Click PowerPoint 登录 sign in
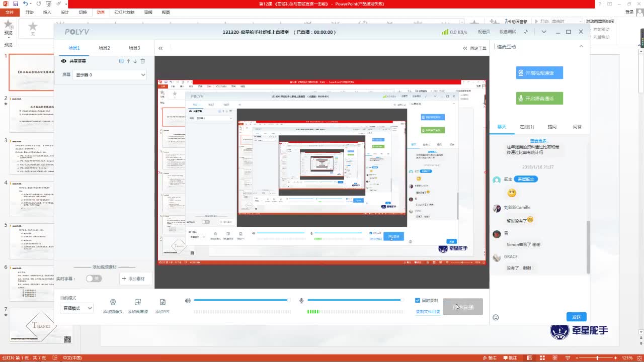 (629, 12)
